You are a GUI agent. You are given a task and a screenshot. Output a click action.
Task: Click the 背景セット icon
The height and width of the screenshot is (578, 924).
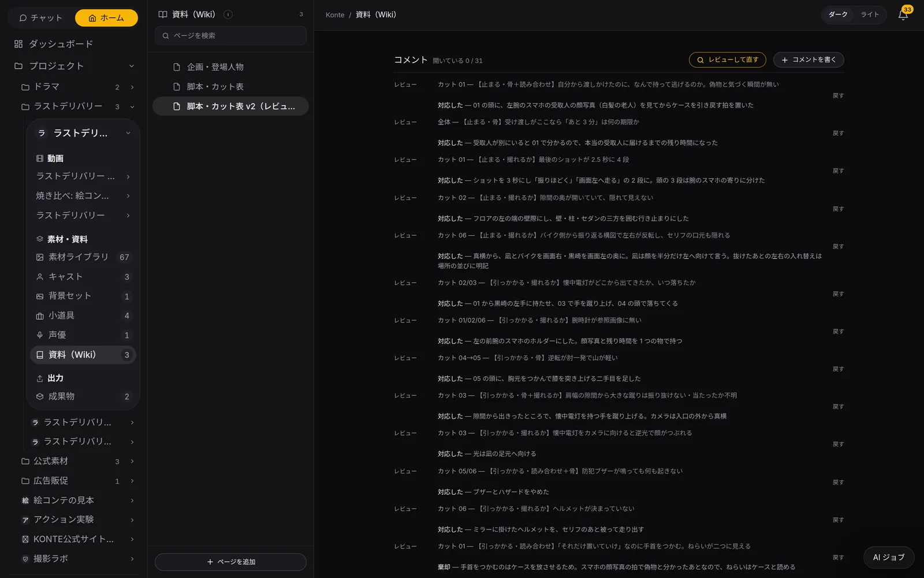pos(40,297)
